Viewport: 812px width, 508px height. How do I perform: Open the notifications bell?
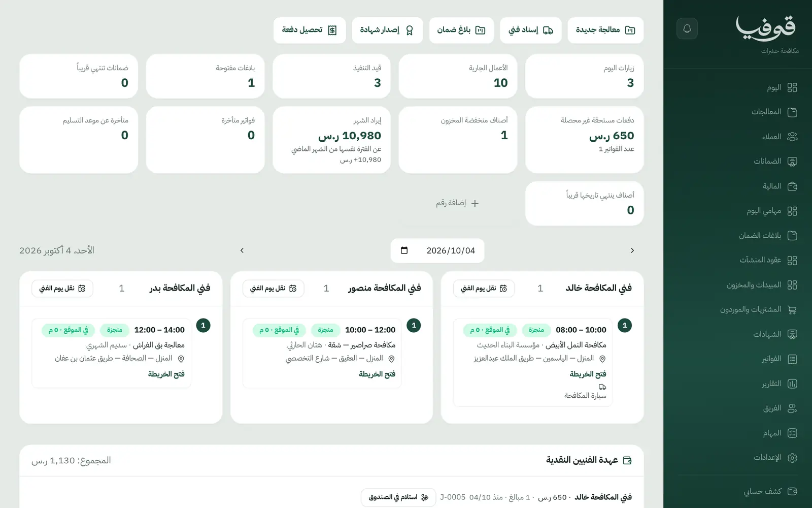click(687, 28)
